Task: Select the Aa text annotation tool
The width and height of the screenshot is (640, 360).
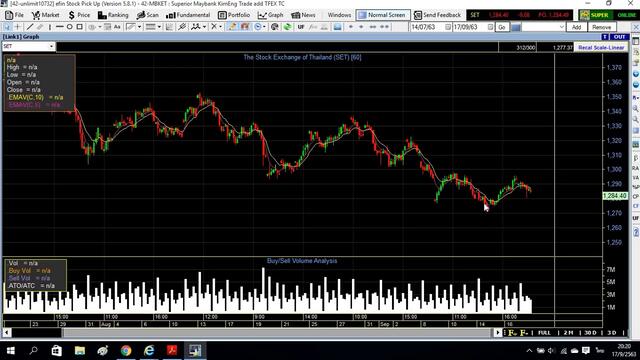Action: pos(117,27)
